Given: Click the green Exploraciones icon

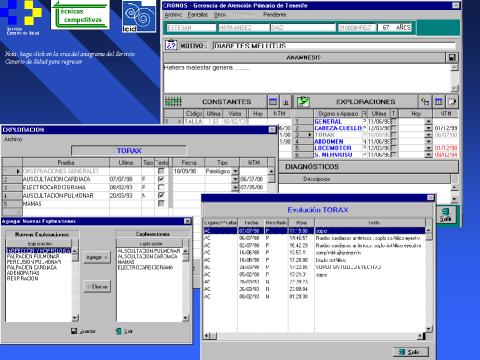Looking at the screenshot, I should click(x=303, y=102).
